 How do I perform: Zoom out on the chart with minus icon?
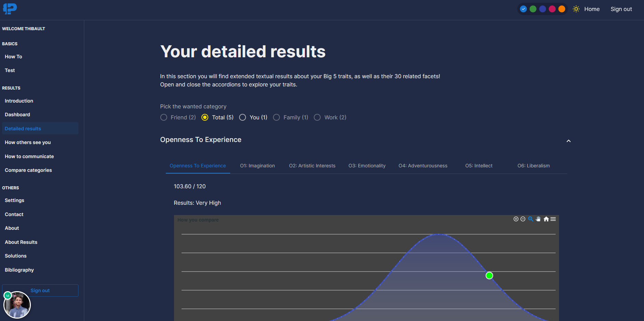coord(523,219)
